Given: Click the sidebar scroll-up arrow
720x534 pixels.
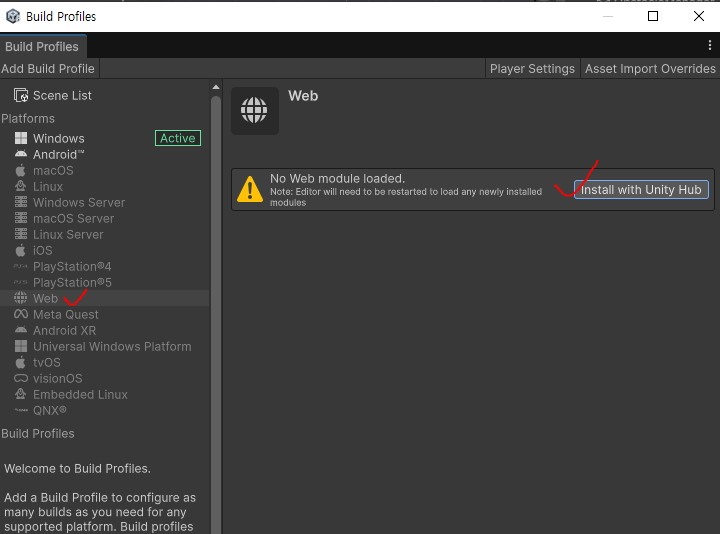Looking at the screenshot, I should click(x=216, y=87).
